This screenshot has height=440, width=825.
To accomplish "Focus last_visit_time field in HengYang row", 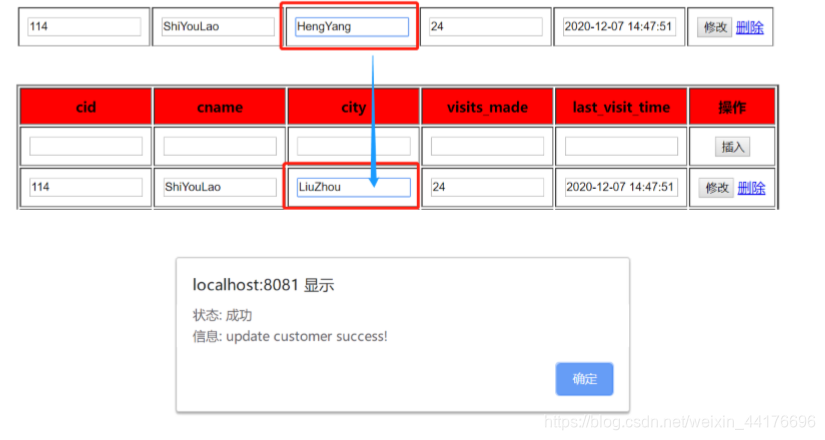I will pos(619,26).
